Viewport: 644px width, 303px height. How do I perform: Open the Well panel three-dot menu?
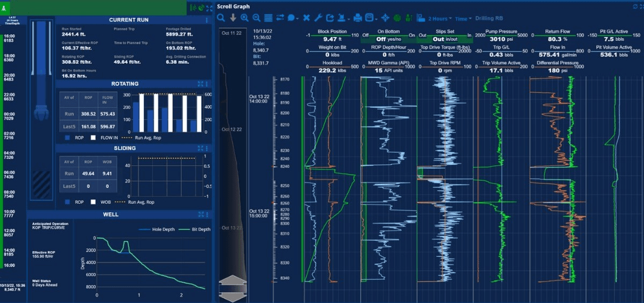(207, 215)
